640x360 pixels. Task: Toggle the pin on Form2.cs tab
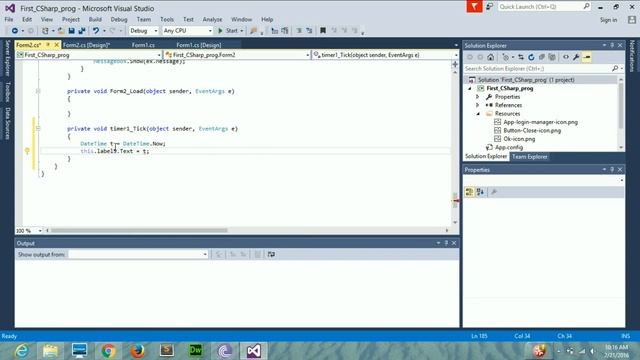pyautogui.click(x=48, y=44)
